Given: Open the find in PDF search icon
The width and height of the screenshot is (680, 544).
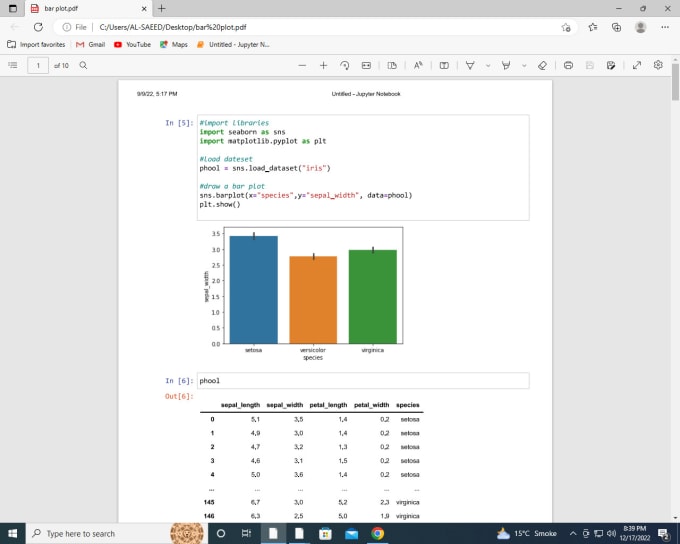Looking at the screenshot, I should (x=83, y=66).
